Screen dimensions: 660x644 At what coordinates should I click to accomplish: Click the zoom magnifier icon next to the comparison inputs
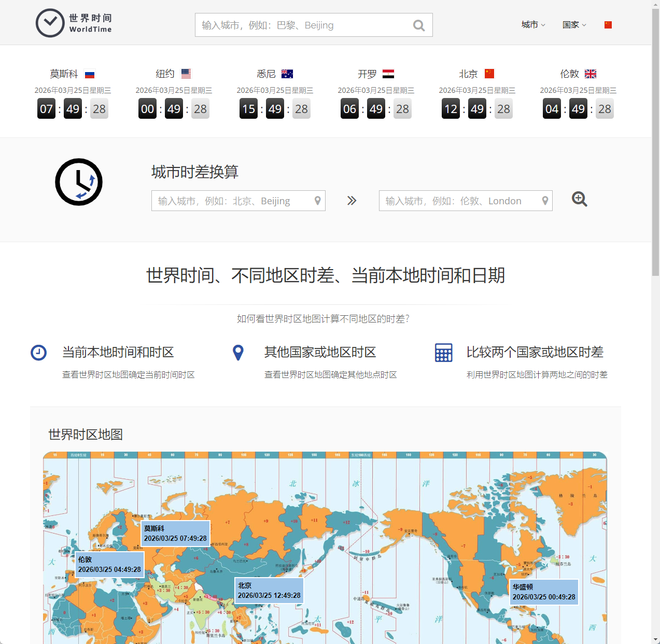(x=579, y=200)
